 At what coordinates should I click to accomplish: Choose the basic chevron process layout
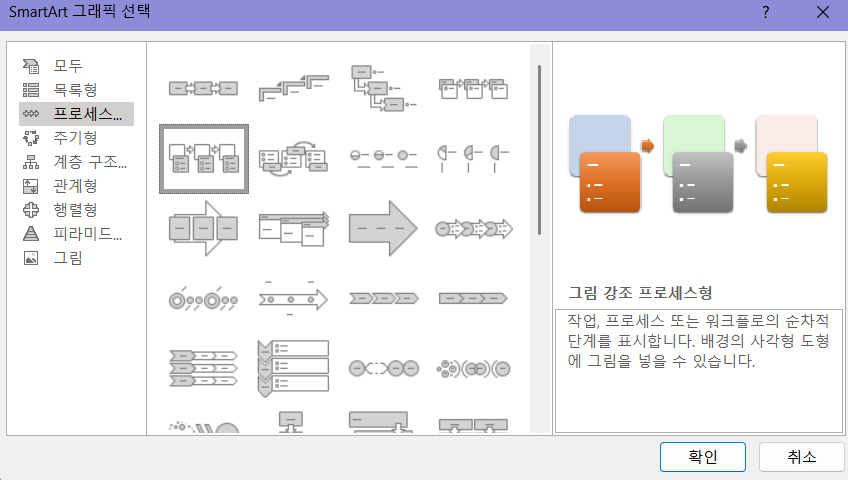coord(383,299)
